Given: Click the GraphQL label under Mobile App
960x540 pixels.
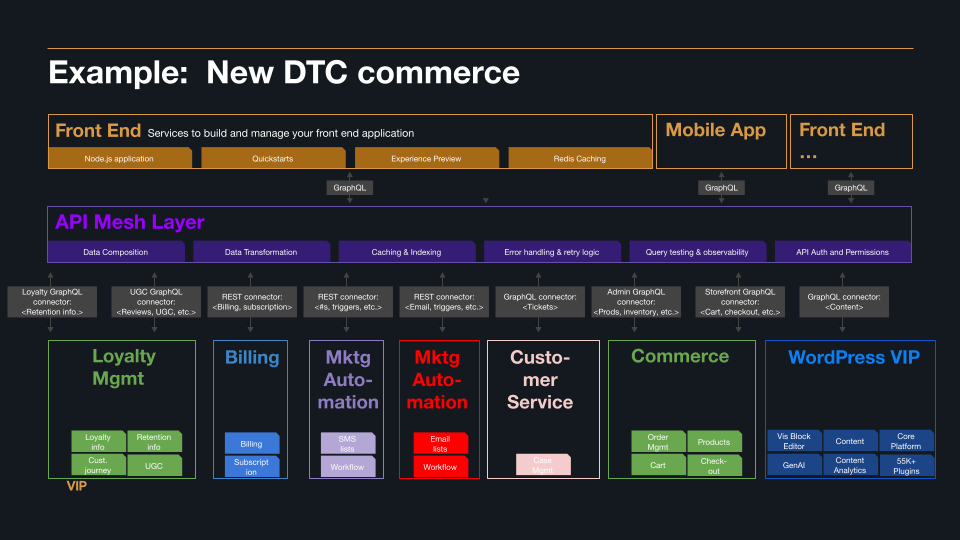Looking at the screenshot, I should point(721,187).
